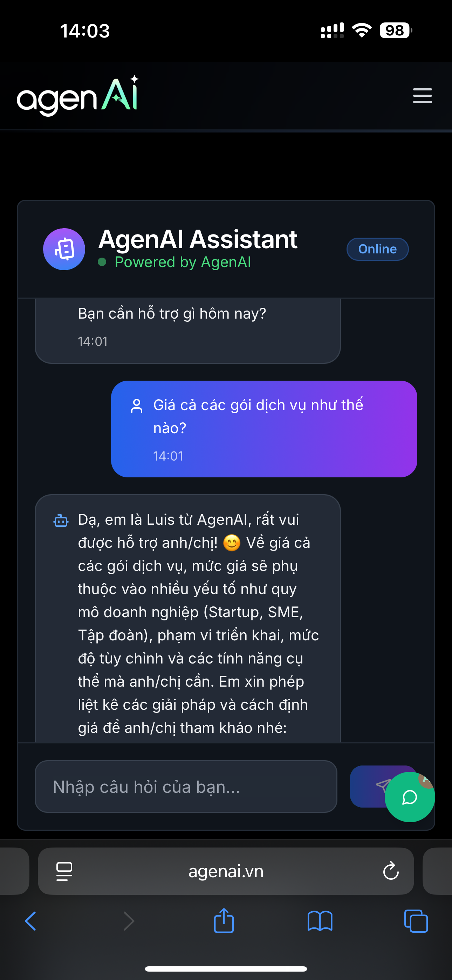Tap the "Powered by AgenAI" text
The width and height of the screenshot is (452, 980).
click(x=183, y=262)
